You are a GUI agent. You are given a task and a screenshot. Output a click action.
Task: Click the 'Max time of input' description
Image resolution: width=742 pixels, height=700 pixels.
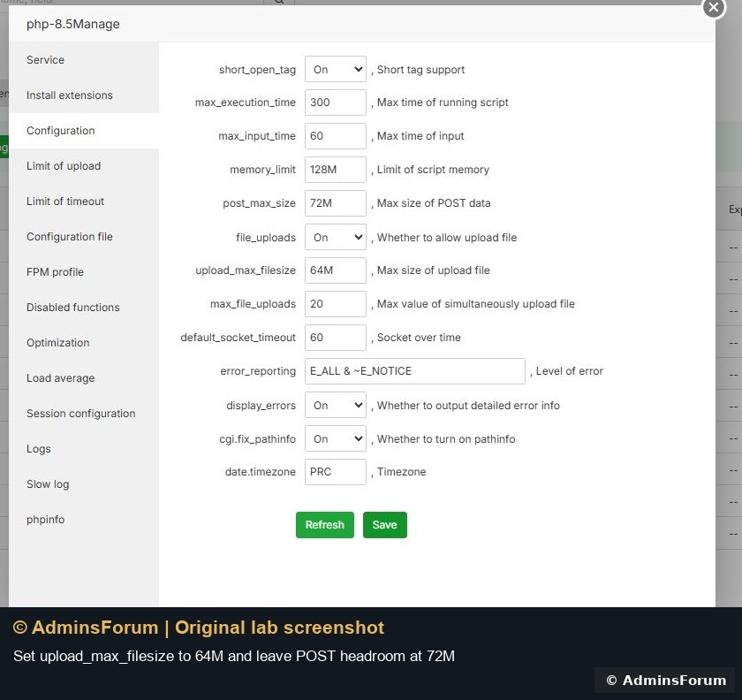pyautogui.click(x=420, y=136)
